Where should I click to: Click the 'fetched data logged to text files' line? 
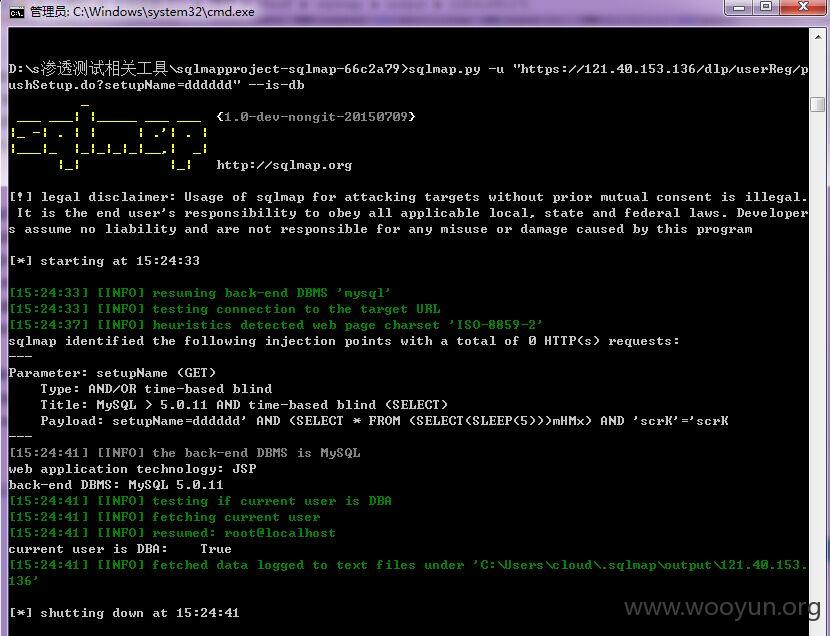pos(408,573)
